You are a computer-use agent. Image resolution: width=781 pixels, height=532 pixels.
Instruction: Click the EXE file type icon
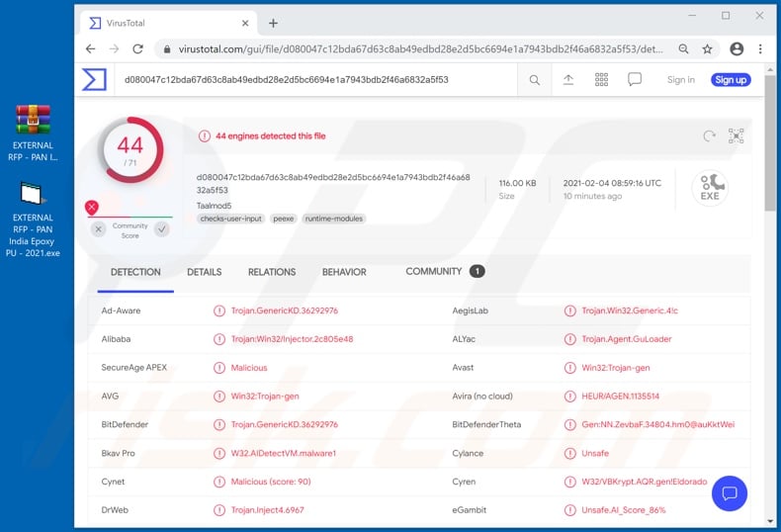710,188
